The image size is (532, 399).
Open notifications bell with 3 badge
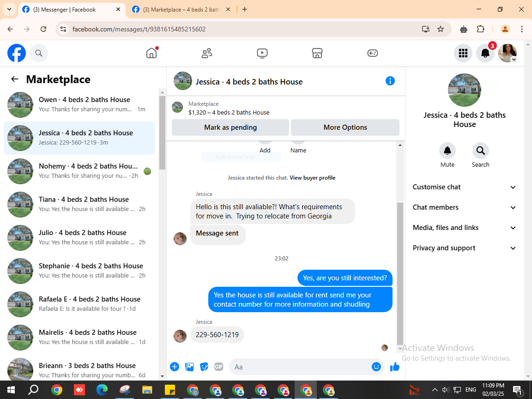[485, 53]
